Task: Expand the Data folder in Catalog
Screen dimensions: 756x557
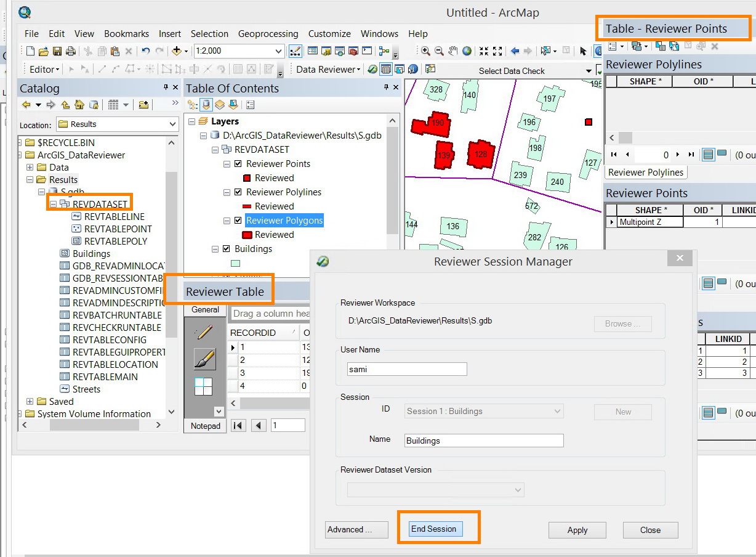Action: click(30, 168)
